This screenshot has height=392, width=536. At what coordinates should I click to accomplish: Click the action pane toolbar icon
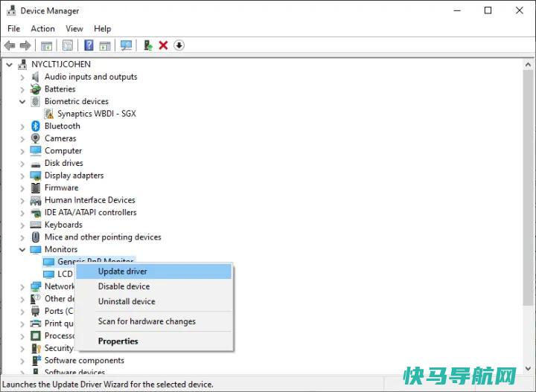coord(105,45)
